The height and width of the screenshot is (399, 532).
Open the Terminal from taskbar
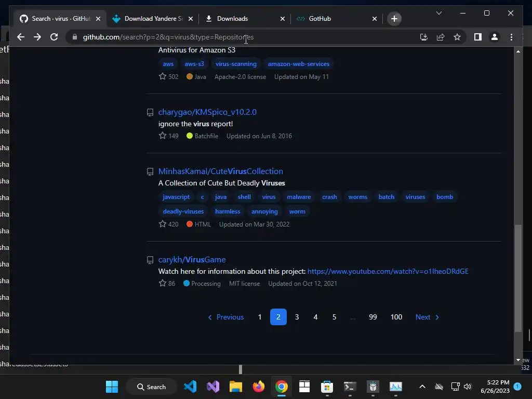(350, 387)
